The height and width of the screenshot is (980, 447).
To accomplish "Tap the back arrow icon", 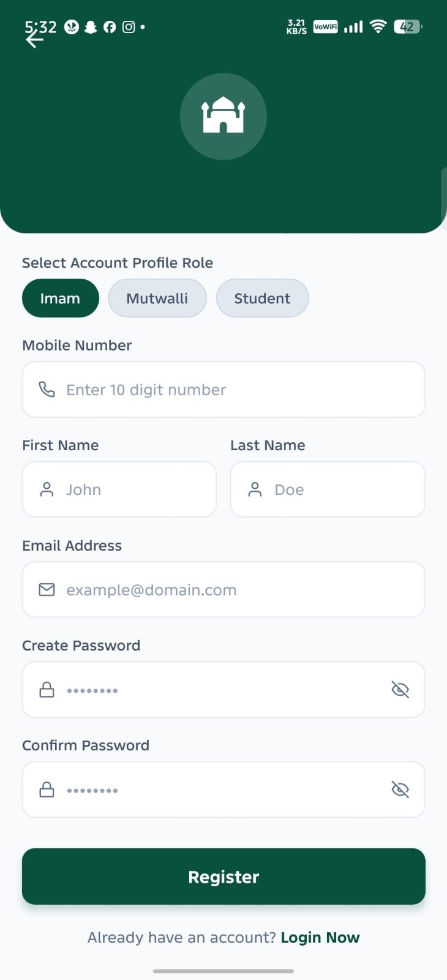I will click(35, 40).
